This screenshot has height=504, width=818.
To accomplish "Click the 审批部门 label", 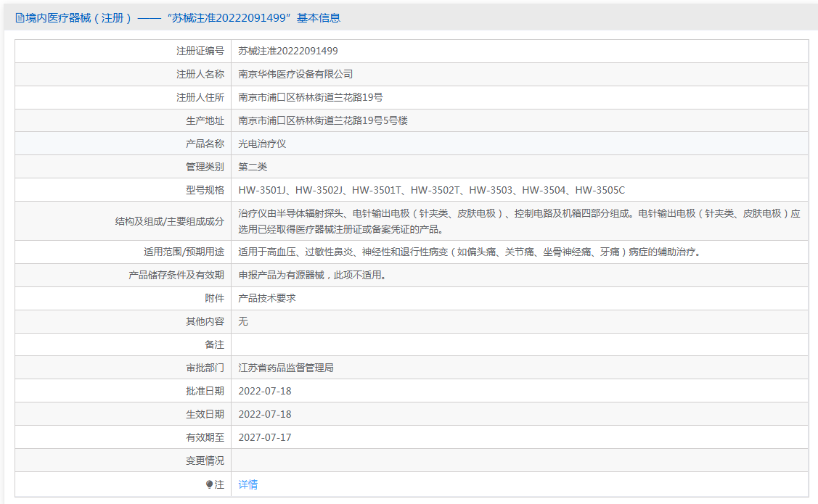I will tap(205, 368).
